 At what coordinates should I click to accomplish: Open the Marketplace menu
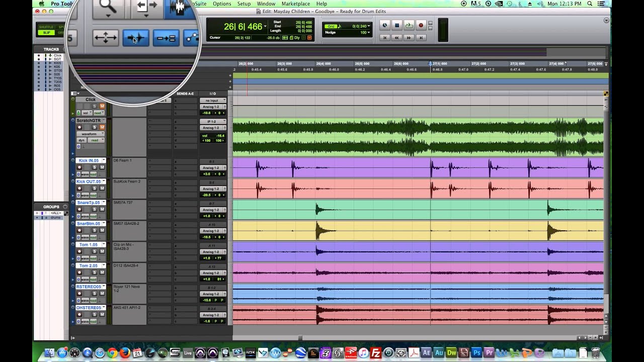tap(296, 4)
